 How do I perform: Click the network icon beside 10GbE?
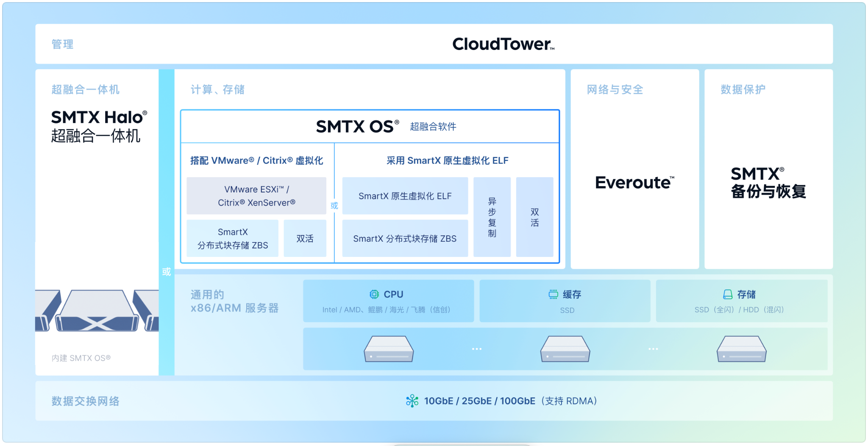[x=412, y=401]
